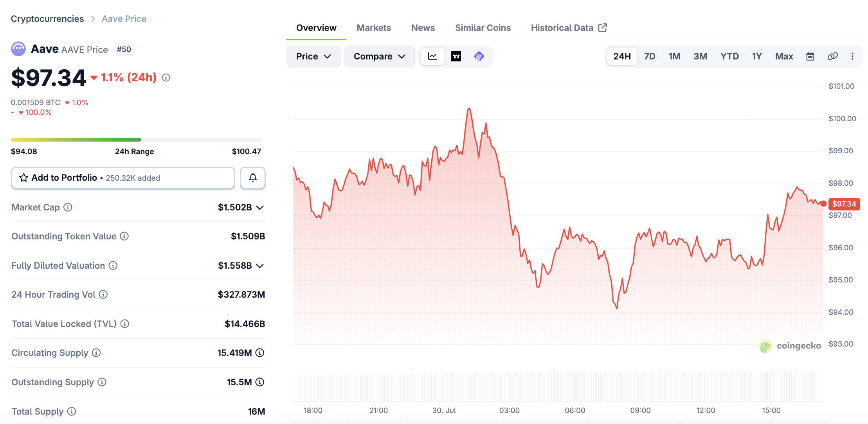Click the $14.466B TVL value

(245, 324)
